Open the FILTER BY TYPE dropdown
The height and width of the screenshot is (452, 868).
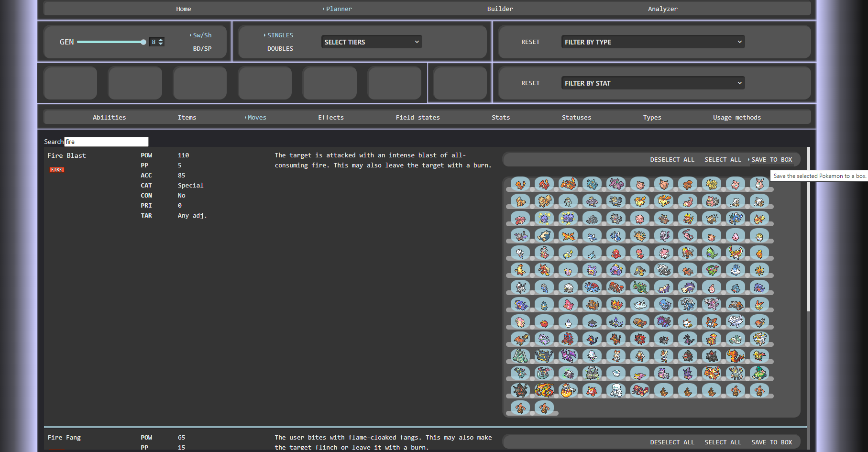(x=653, y=42)
